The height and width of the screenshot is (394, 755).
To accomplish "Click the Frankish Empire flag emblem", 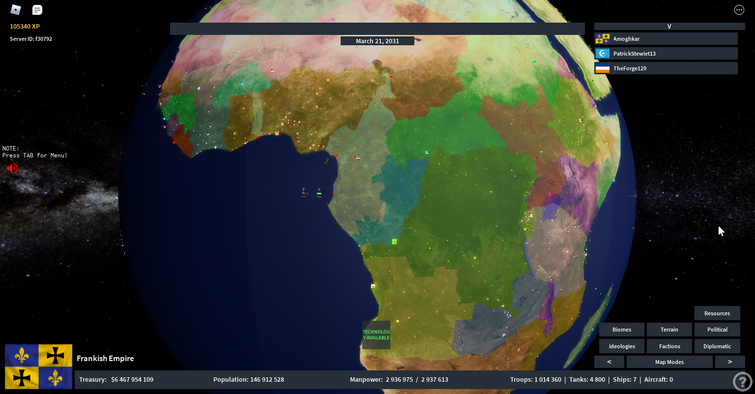I will (x=39, y=366).
